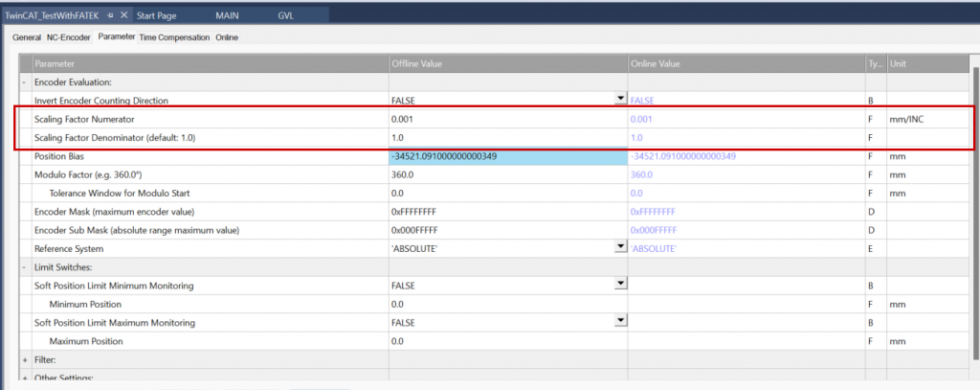Select the Time Compensation tab
Image resolution: width=980 pixels, height=390 pixels.
coord(174,37)
